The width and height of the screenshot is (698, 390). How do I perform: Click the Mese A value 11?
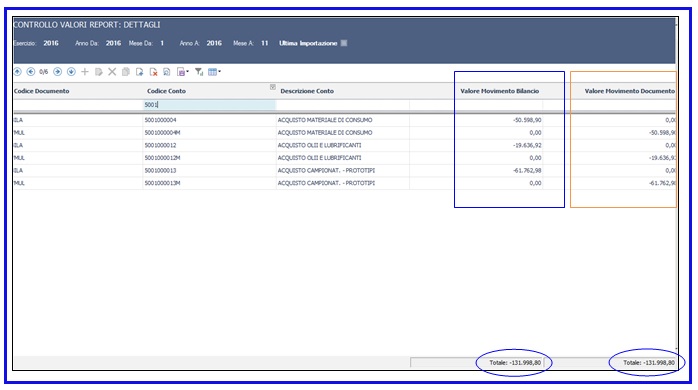264,43
